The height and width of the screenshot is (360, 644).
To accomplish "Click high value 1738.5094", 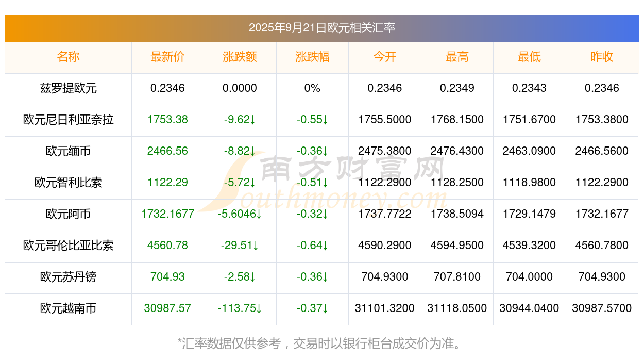I will click(457, 214).
